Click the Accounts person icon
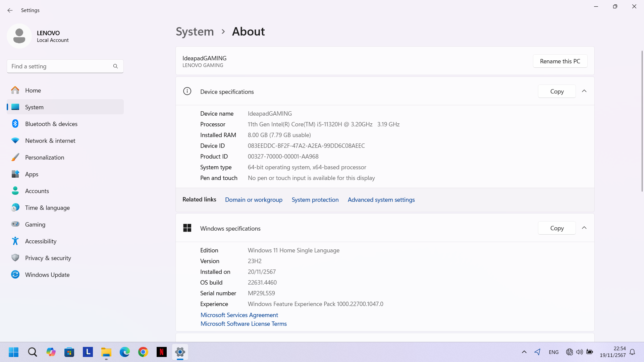644x362 pixels. (x=15, y=191)
